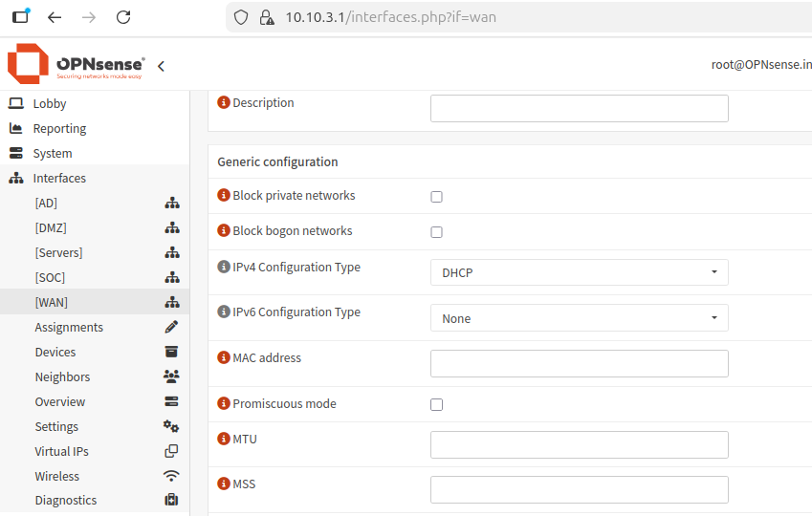Screen dimensions: 812x516
Task: Click the info icon beside Description
Action: pyautogui.click(x=224, y=103)
